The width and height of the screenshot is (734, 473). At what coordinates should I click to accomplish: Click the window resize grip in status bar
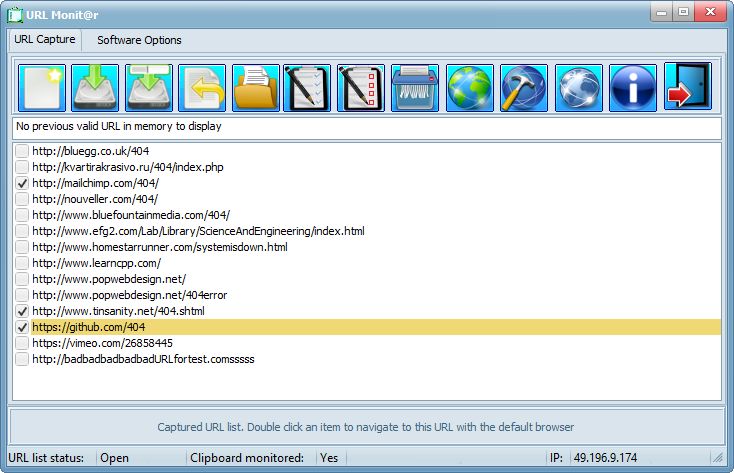pyautogui.click(x=718, y=458)
